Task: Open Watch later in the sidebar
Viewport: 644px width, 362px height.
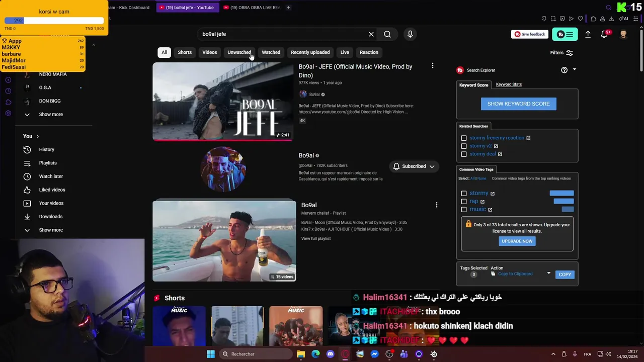Action: (51, 176)
